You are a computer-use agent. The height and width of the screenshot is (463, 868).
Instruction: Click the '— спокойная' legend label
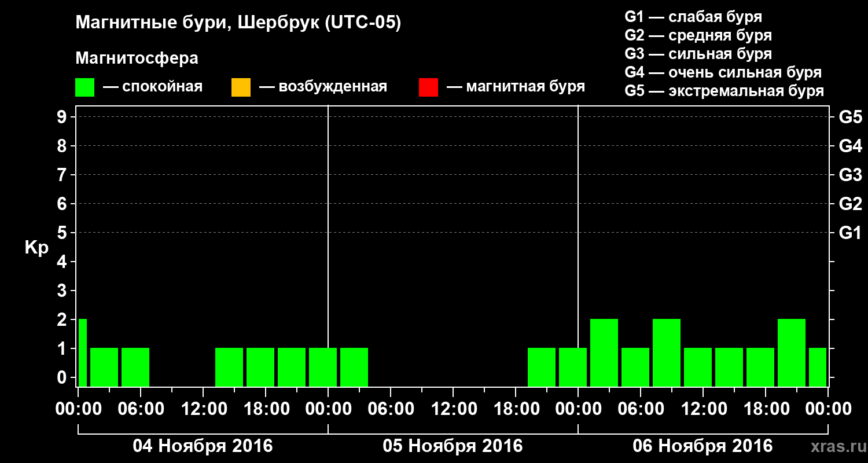153,87
